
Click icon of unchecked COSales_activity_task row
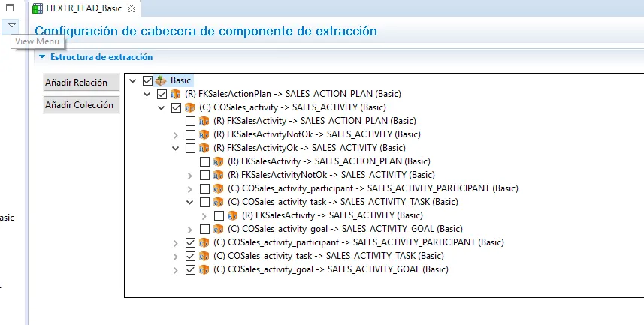(x=219, y=202)
